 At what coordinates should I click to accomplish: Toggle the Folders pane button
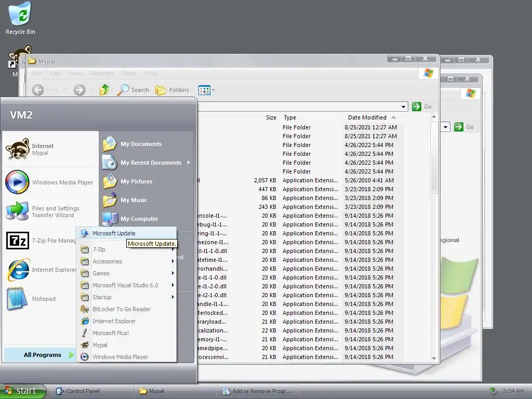172,90
